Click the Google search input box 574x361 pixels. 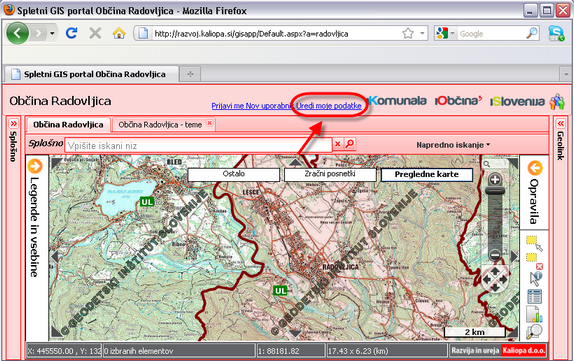[x=491, y=34]
